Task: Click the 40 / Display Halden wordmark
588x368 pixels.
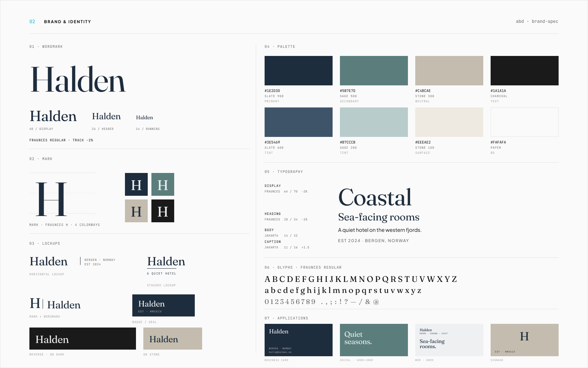Action: point(53,116)
